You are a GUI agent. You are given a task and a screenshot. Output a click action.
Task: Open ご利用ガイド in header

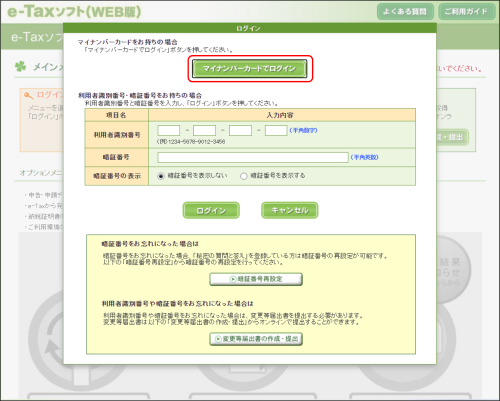coord(466,12)
